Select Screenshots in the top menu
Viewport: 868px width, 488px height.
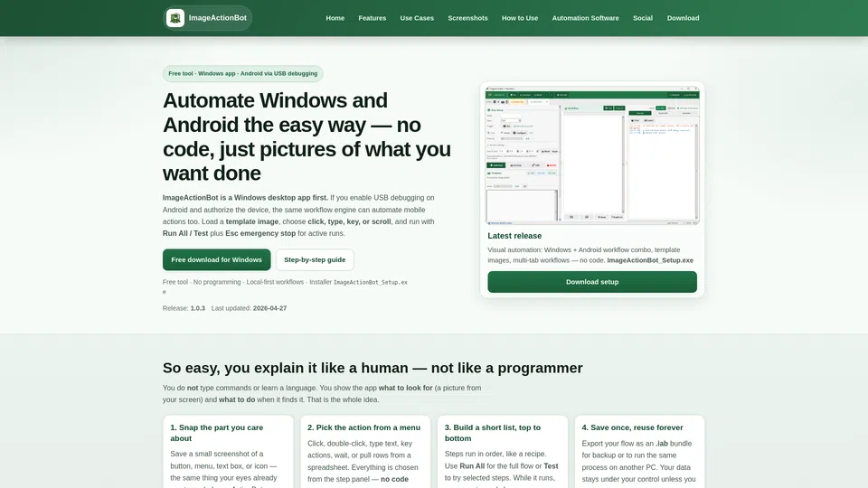point(467,18)
